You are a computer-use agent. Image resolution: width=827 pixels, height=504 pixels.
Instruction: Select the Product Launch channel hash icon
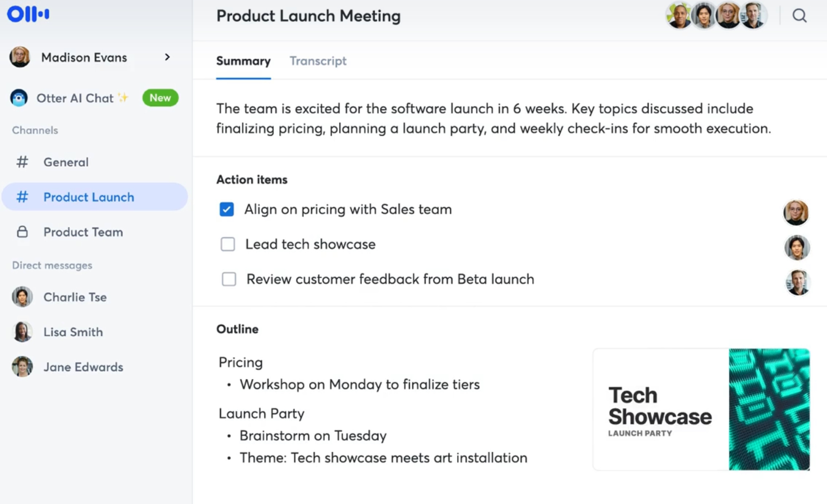[x=22, y=197]
